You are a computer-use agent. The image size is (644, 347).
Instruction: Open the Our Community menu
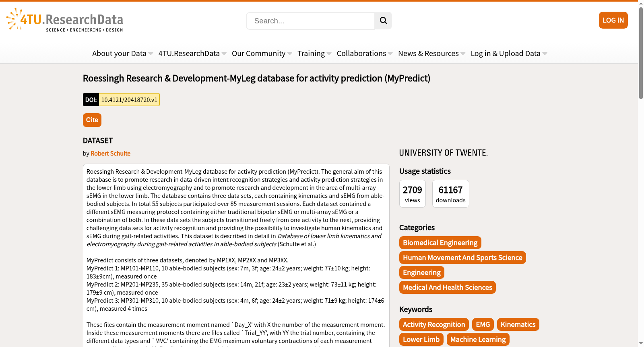(258, 54)
